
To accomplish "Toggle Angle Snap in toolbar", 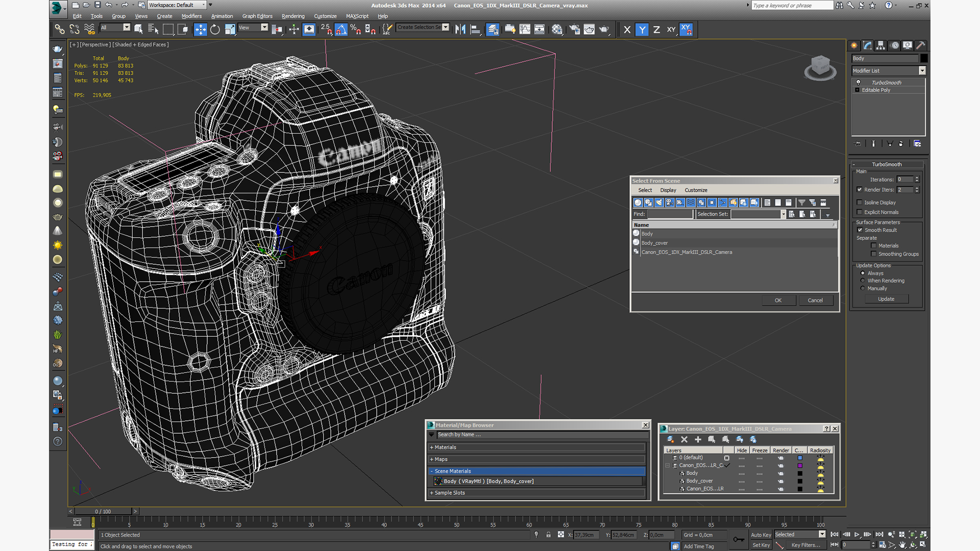I will pyautogui.click(x=341, y=30).
